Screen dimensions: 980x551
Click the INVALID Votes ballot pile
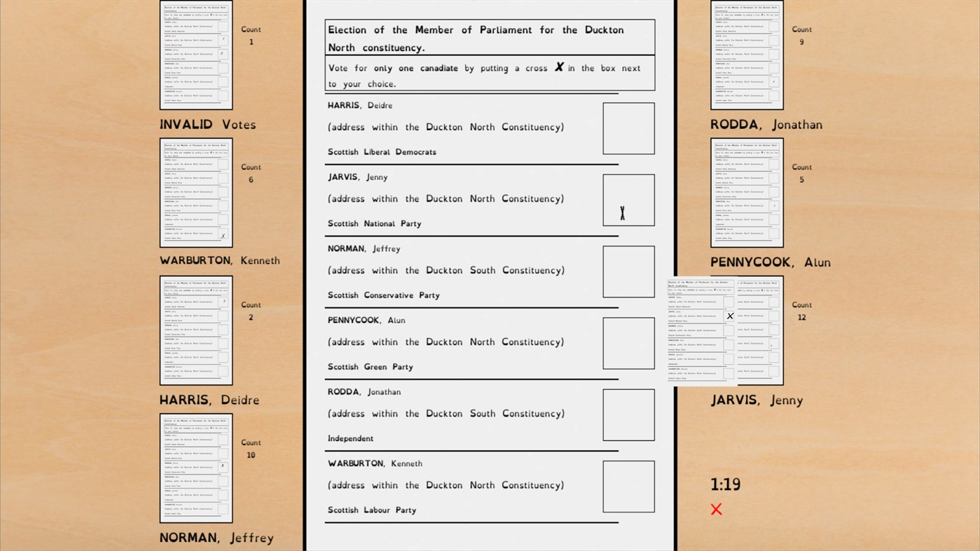(x=196, y=55)
